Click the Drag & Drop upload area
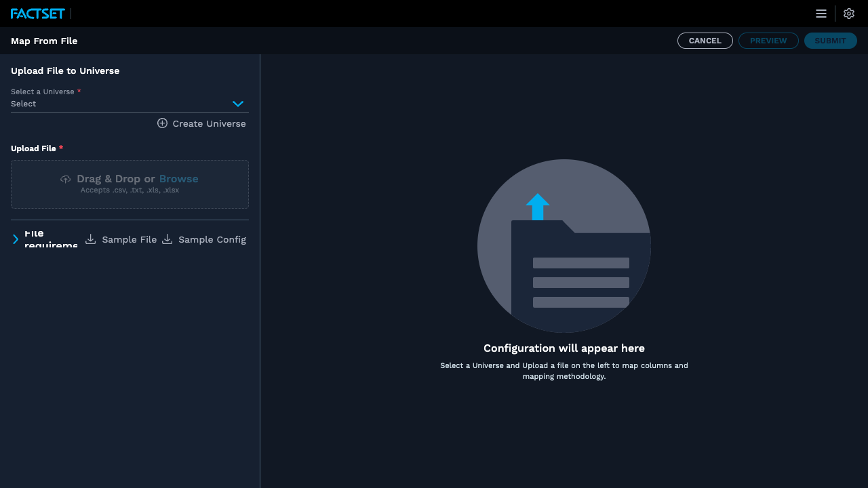This screenshot has width=868, height=488. [130, 184]
